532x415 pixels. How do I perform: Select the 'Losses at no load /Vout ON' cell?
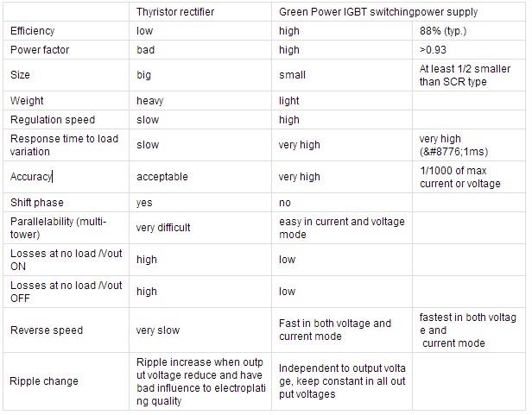(66, 260)
